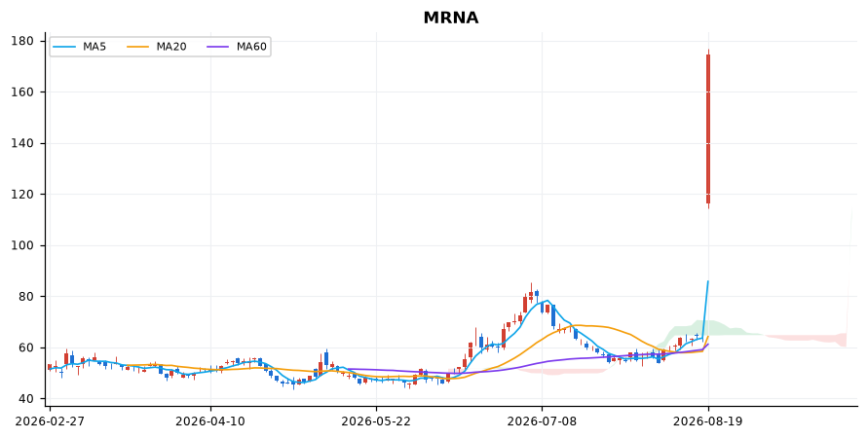
Task: Click the 120 y-axis label
Action: [22, 194]
